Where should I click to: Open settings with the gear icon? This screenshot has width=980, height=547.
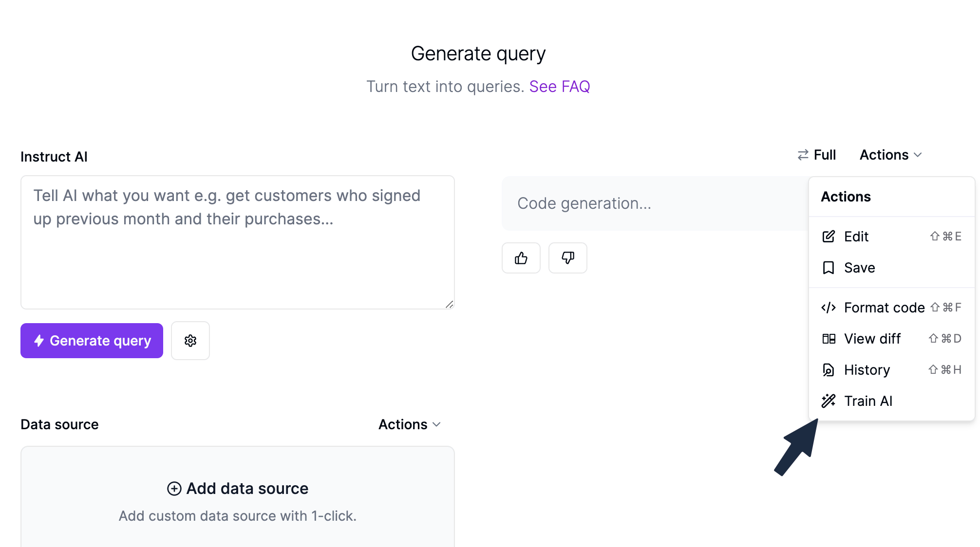tap(190, 341)
